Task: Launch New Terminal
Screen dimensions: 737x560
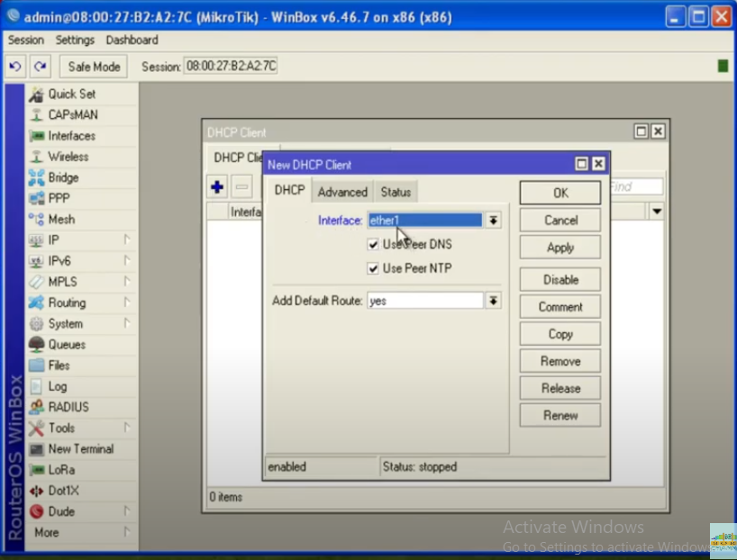Action: click(81, 449)
